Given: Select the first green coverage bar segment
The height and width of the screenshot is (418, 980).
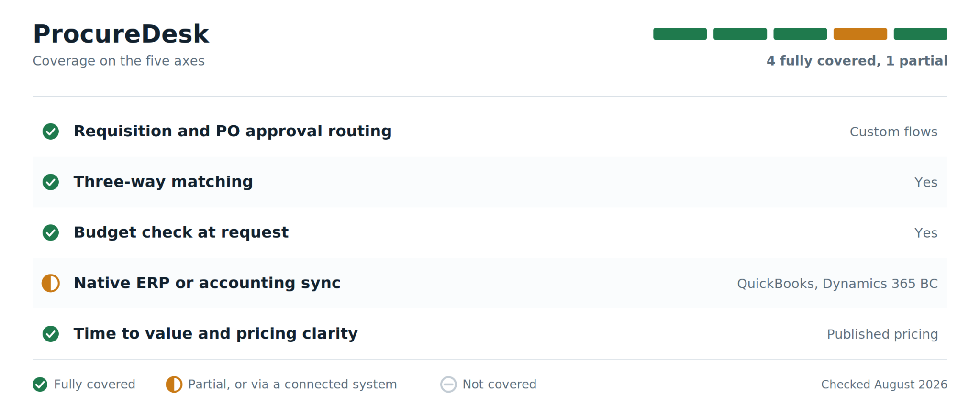Looking at the screenshot, I should 680,34.
